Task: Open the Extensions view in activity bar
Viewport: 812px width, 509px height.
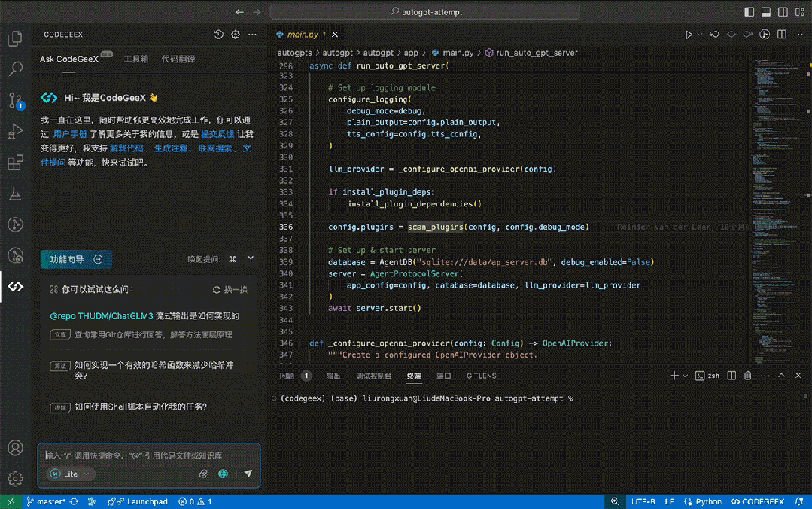Action: [x=15, y=163]
